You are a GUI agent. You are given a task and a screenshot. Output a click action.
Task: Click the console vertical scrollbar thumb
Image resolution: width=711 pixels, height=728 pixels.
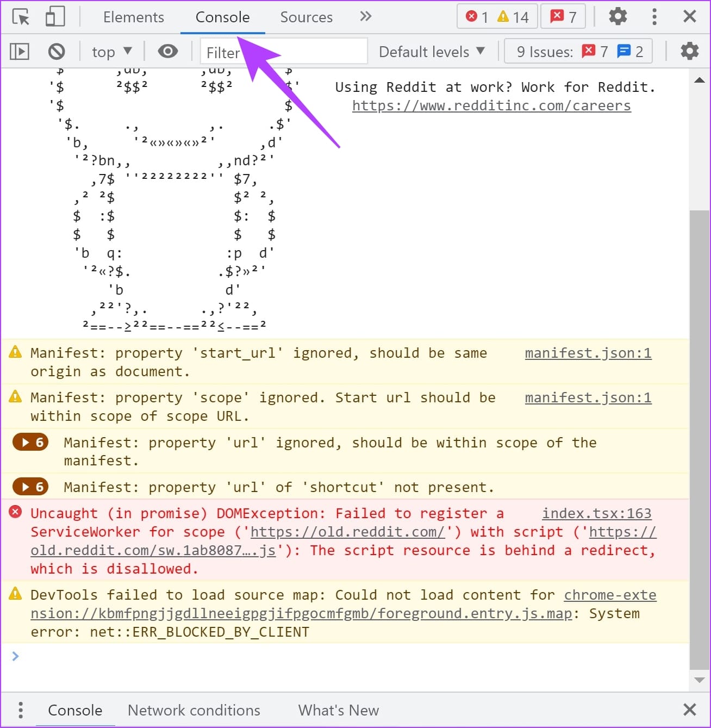[700, 440]
